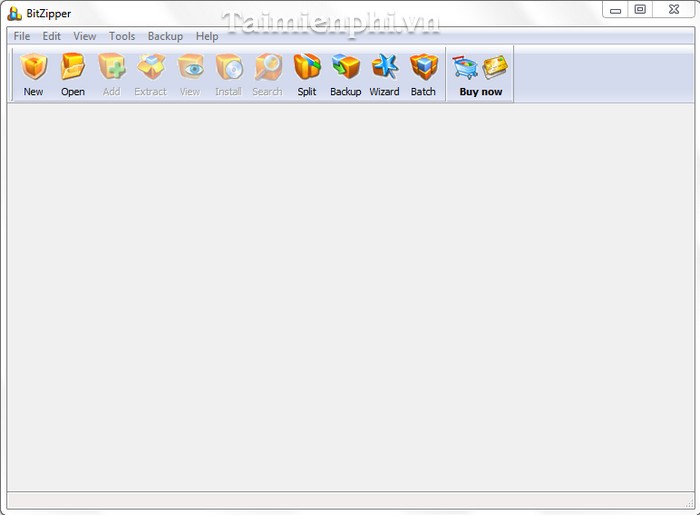Start the Wizard tool
The width and height of the screenshot is (700, 515).
click(x=385, y=68)
